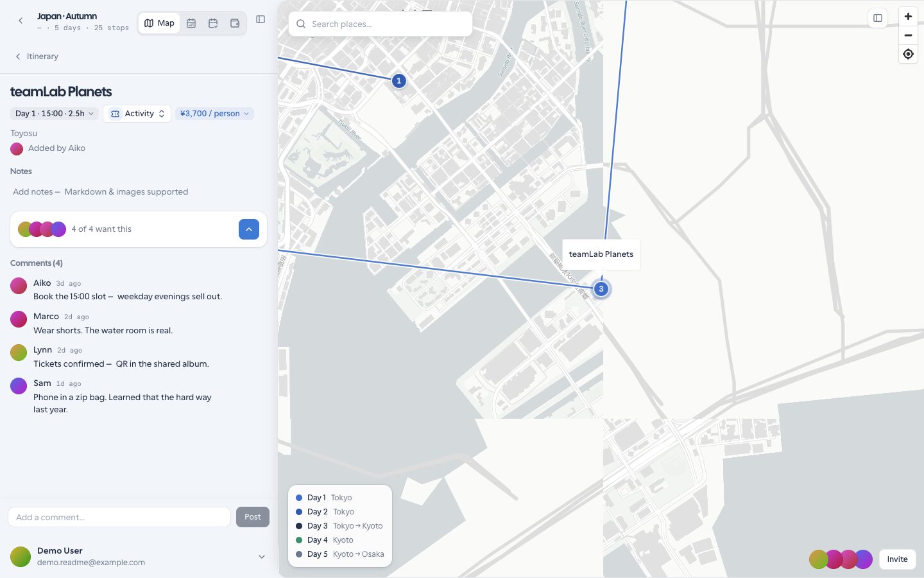Click the demo.readme@example.com email

coord(91,563)
